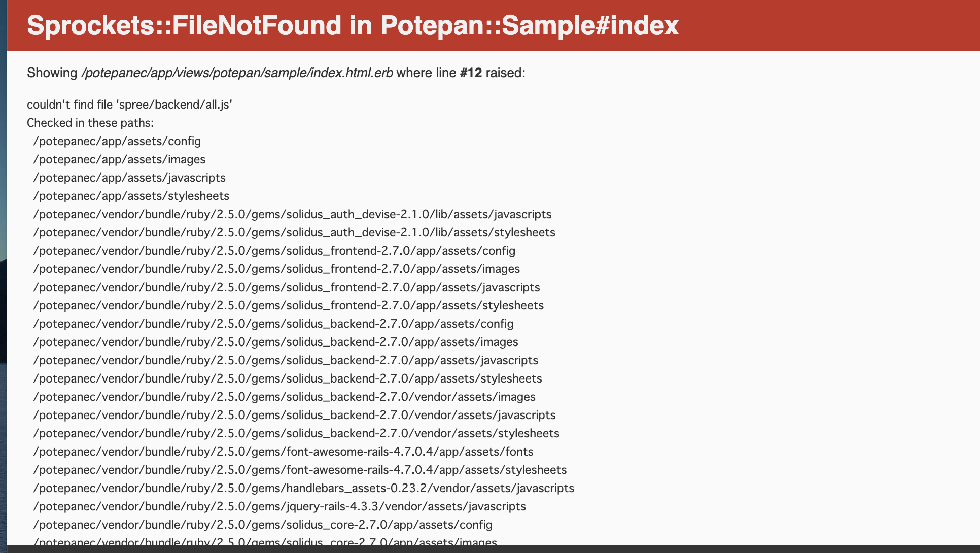
Task: Click the handlebars_assets vendor/assets/javascripts path
Action: (x=303, y=488)
